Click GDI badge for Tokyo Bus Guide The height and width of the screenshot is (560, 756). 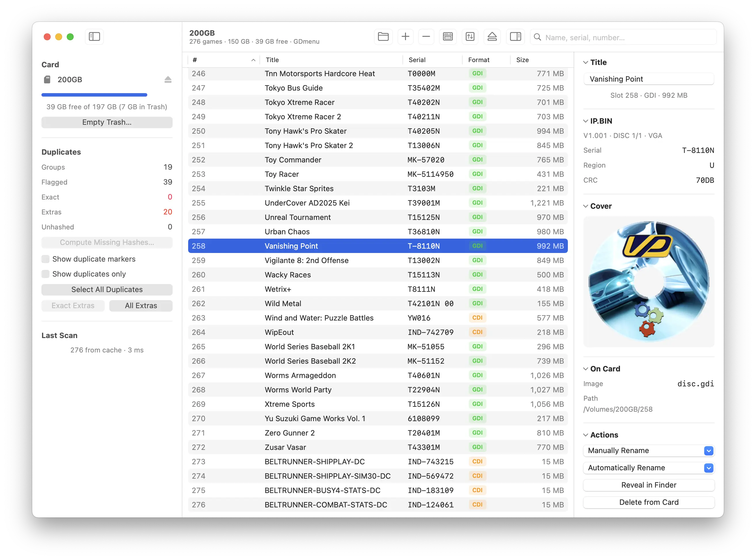click(477, 88)
